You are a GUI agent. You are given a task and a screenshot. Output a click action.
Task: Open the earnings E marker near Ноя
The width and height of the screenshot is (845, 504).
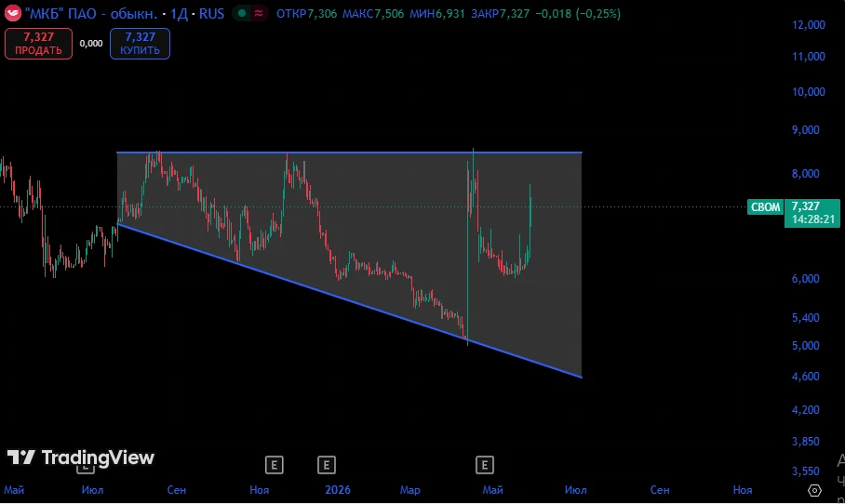pyautogui.click(x=274, y=465)
